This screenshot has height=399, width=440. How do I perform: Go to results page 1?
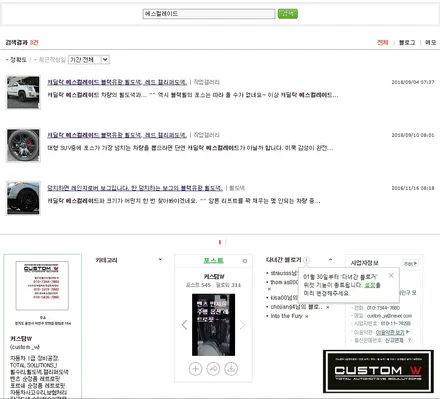[x=220, y=242]
